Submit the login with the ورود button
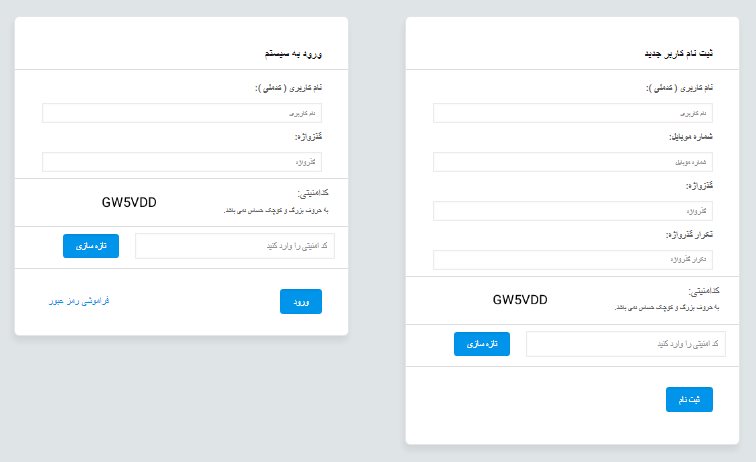756x462 pixels. point(301,301)
